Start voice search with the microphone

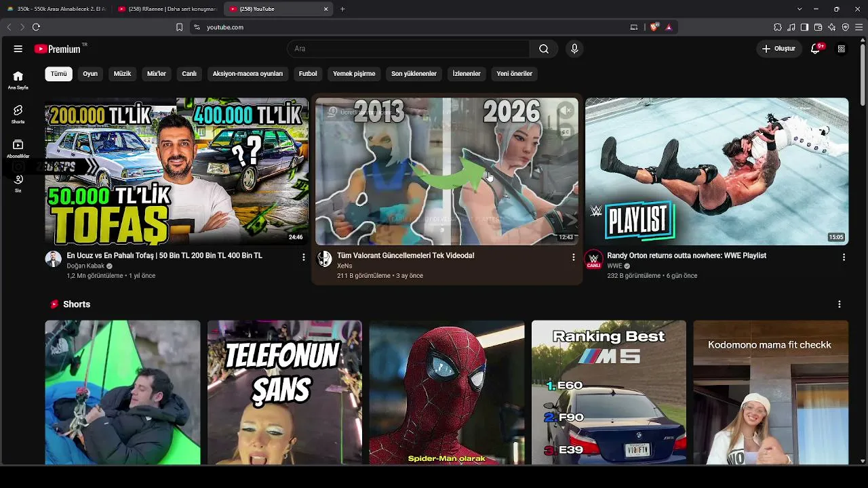pos(574,49)
